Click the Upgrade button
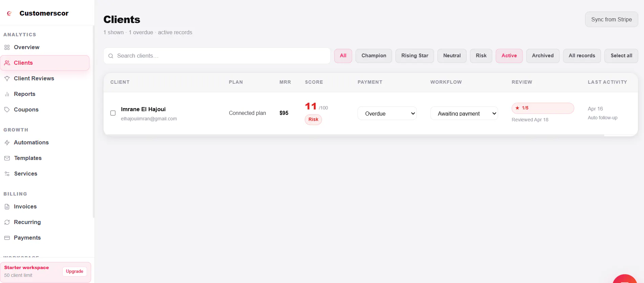The height and width of the screenshot is (283, 644). pos(74,271)
